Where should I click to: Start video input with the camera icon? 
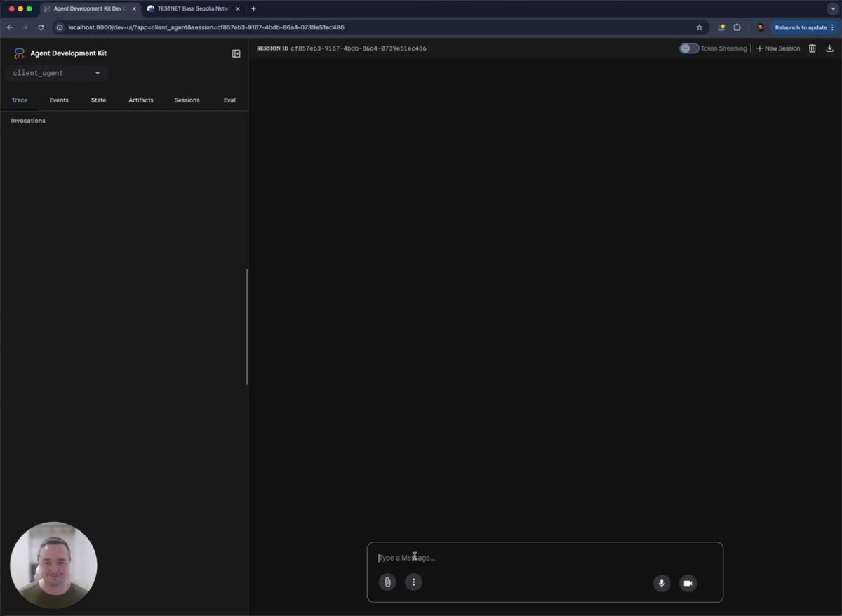(687, 583)
